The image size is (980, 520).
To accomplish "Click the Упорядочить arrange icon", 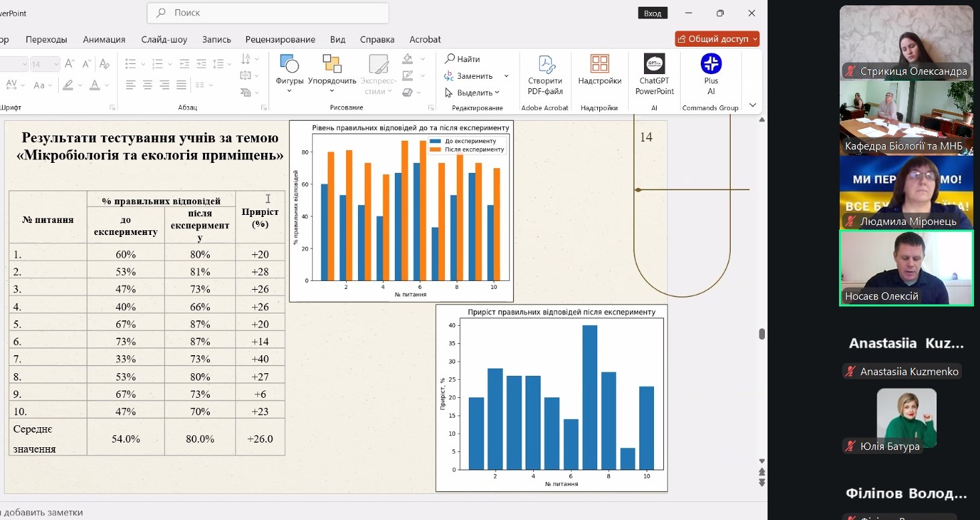I will point(332,65).
